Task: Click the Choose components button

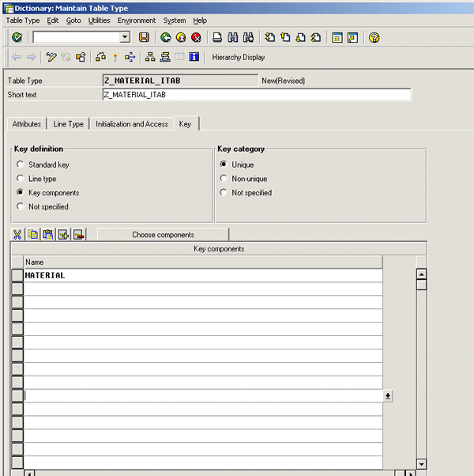Action: [x=163, y=235]
